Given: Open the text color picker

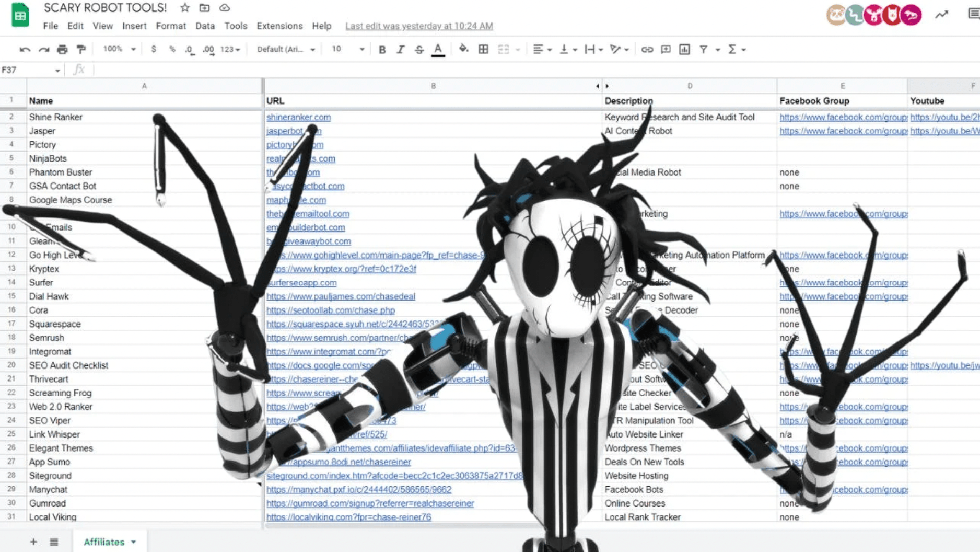Looking at the screenshot, I should point(438,49).
